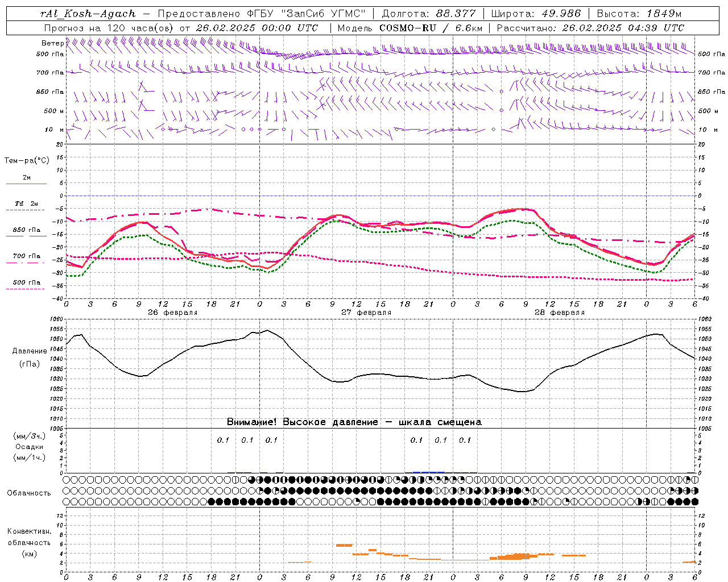Click the Тем-ра(°C) axis label
Image resolution: width=728 pixels, height=582 pixels.
click(x=27, y=161)
